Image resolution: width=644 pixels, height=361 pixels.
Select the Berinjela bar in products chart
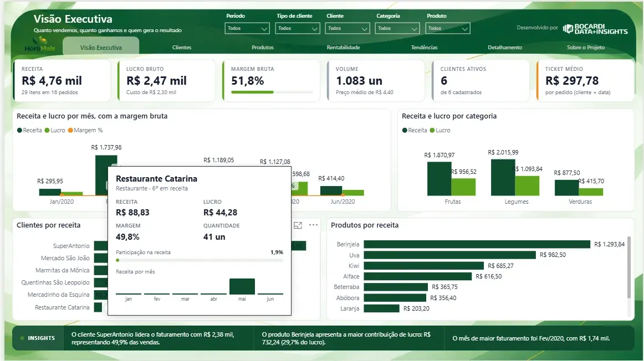point(477,244)
